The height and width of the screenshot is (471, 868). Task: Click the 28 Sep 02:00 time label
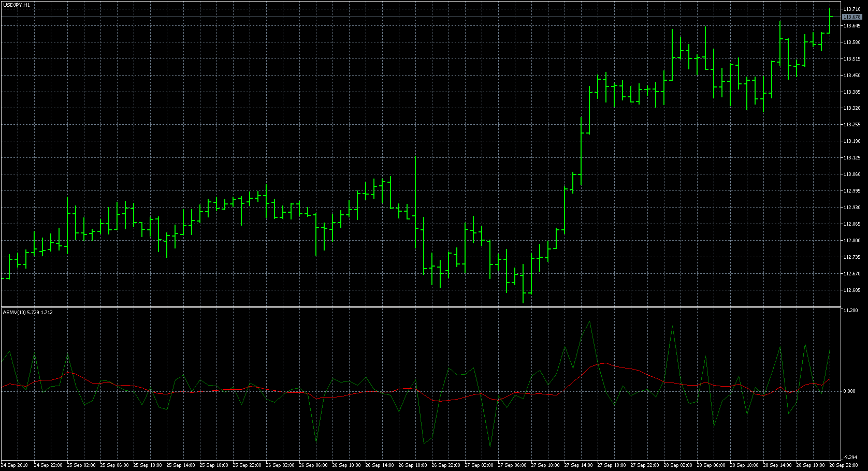[678, 465]
